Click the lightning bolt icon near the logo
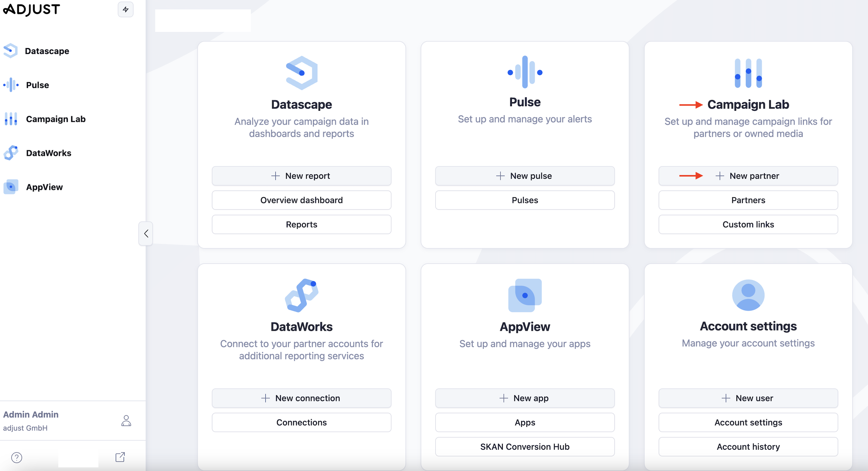 (125, 9)
